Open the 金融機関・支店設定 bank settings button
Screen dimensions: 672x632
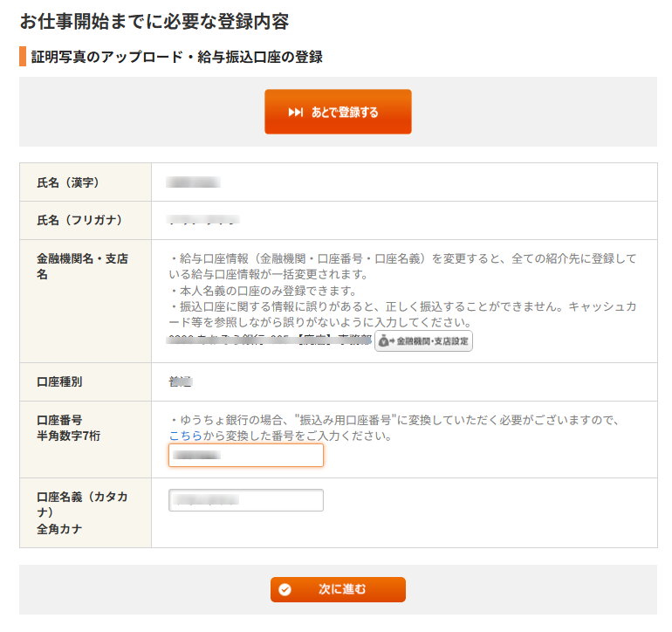[x=424, y=341]
